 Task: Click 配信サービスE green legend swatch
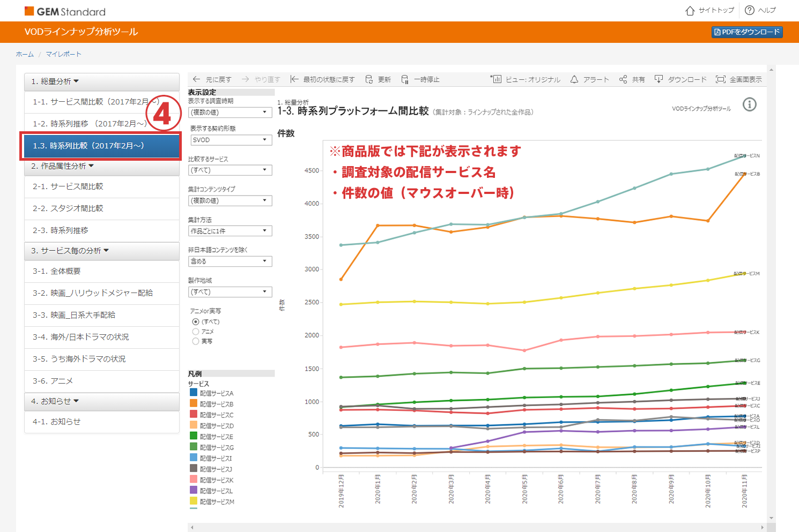click(x=194, y=436)
